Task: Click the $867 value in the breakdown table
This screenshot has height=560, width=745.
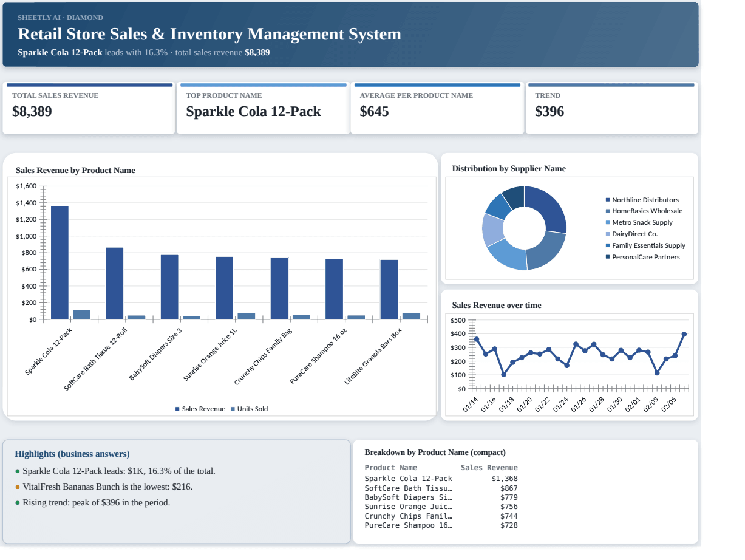Action: coord(509,488)
